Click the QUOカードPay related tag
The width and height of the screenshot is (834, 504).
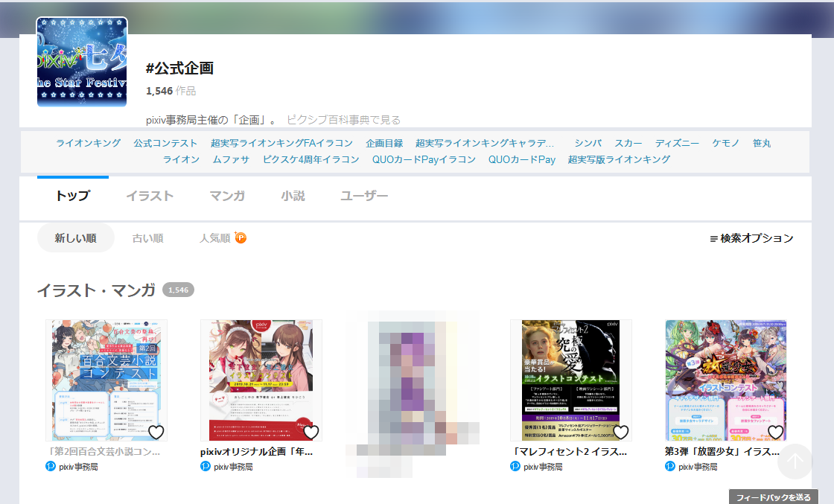click(522, 159)
